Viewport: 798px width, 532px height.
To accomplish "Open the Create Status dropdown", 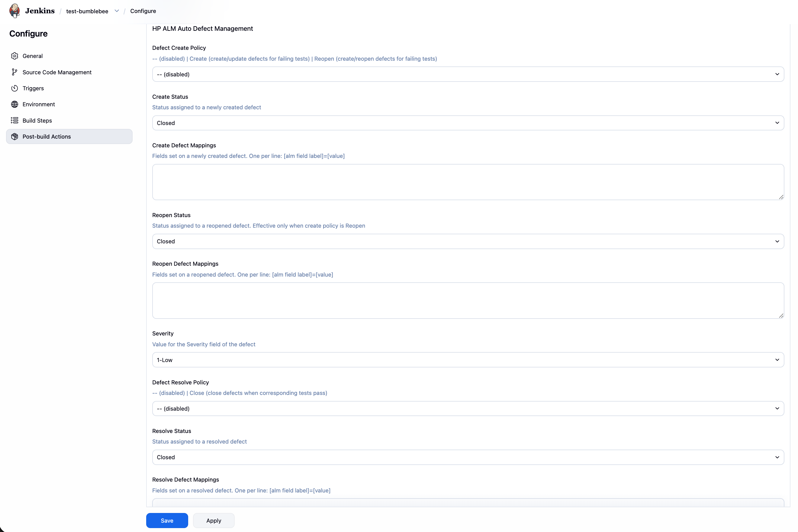I will (468, 123).
